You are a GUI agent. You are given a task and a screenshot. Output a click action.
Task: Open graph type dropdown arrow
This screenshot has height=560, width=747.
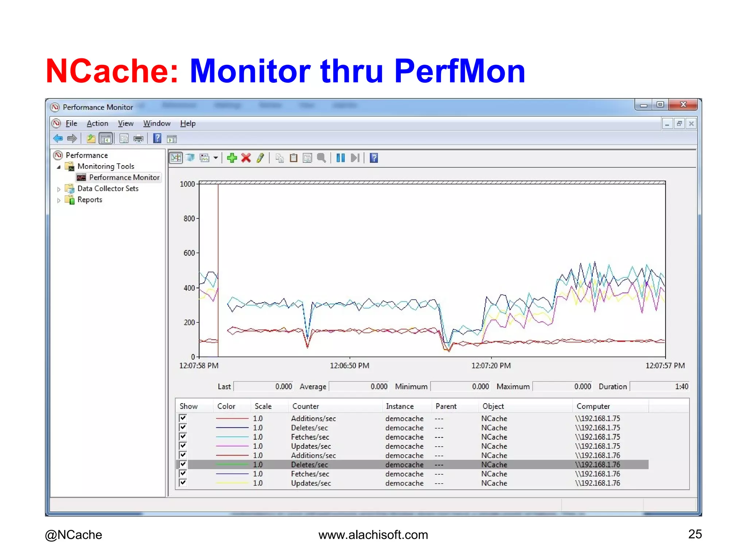pos(216,158)
